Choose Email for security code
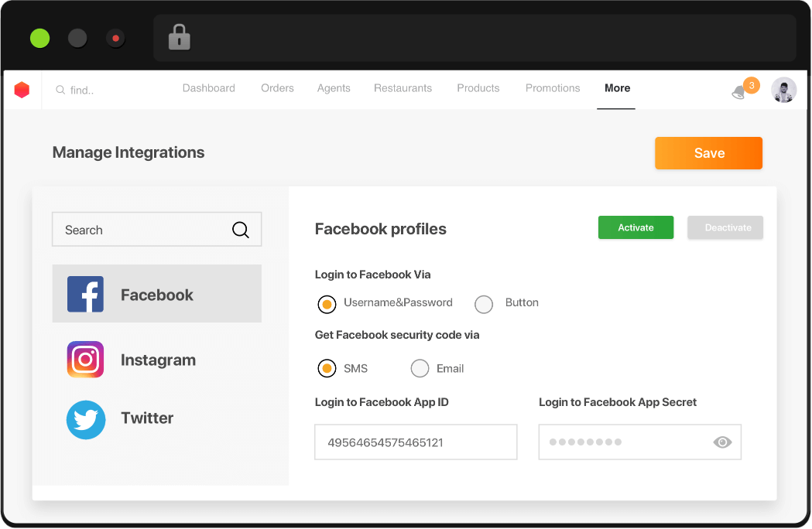 coord(420,369)
